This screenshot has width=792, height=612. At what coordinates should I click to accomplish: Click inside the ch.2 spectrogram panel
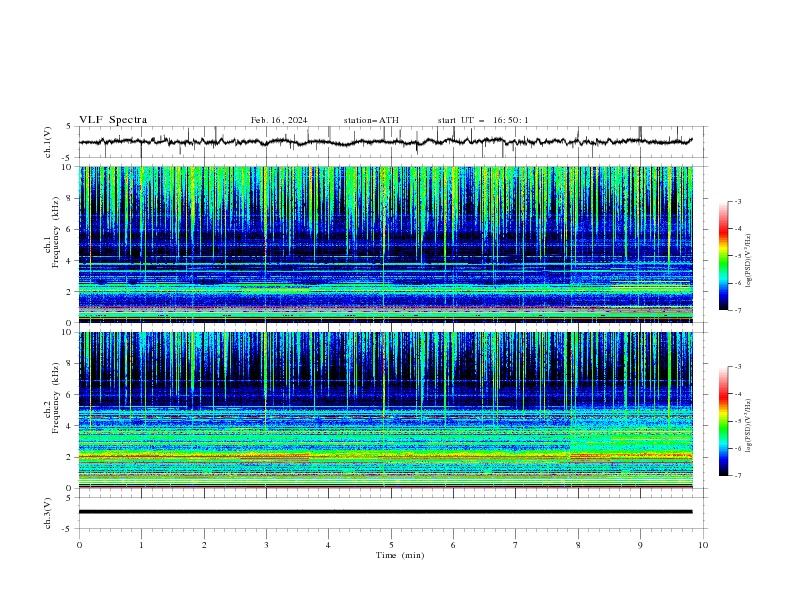[x=385, y=410]
